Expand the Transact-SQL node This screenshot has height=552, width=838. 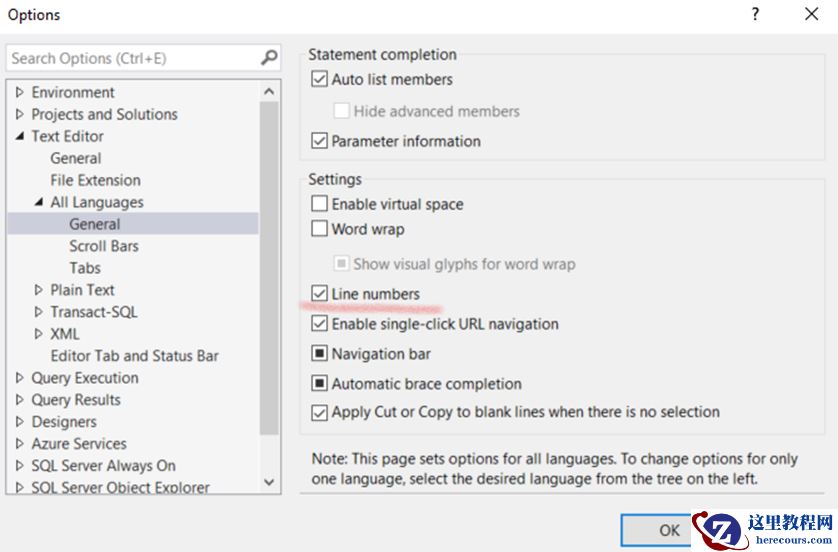coord(38,312)
